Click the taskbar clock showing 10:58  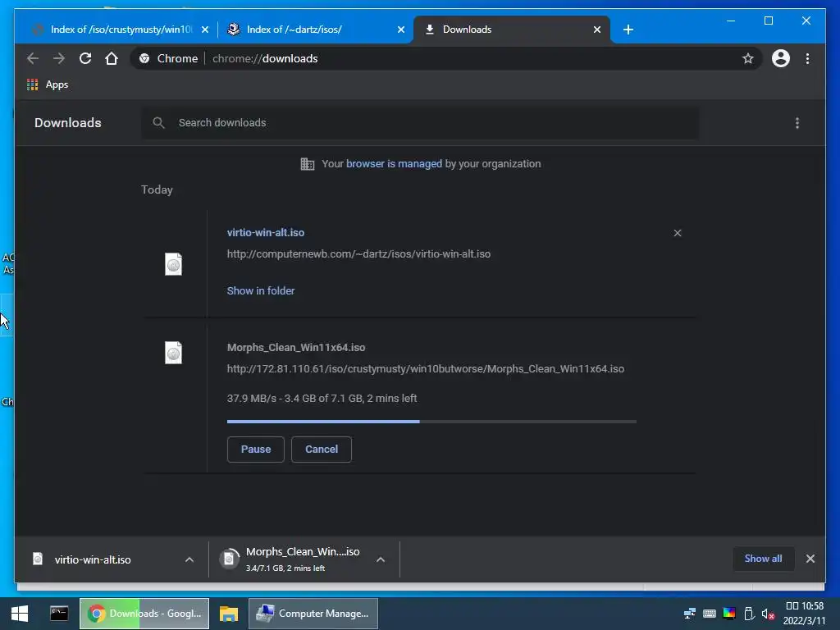point(804,614)
